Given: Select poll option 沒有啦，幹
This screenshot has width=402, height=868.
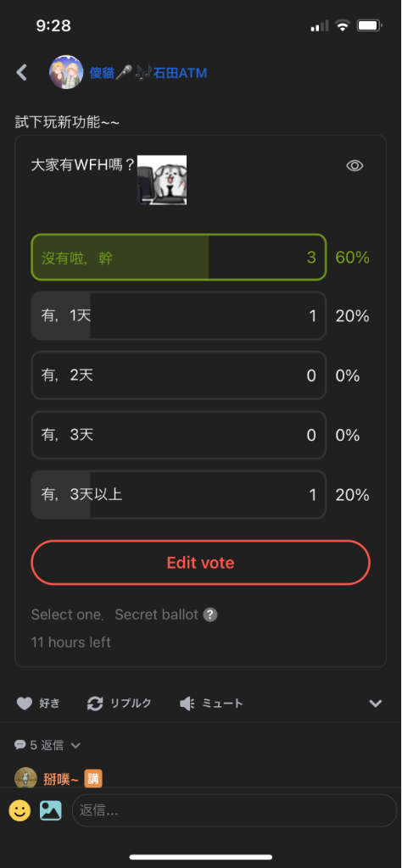Looking at the screenshot, I should [178, 258].
